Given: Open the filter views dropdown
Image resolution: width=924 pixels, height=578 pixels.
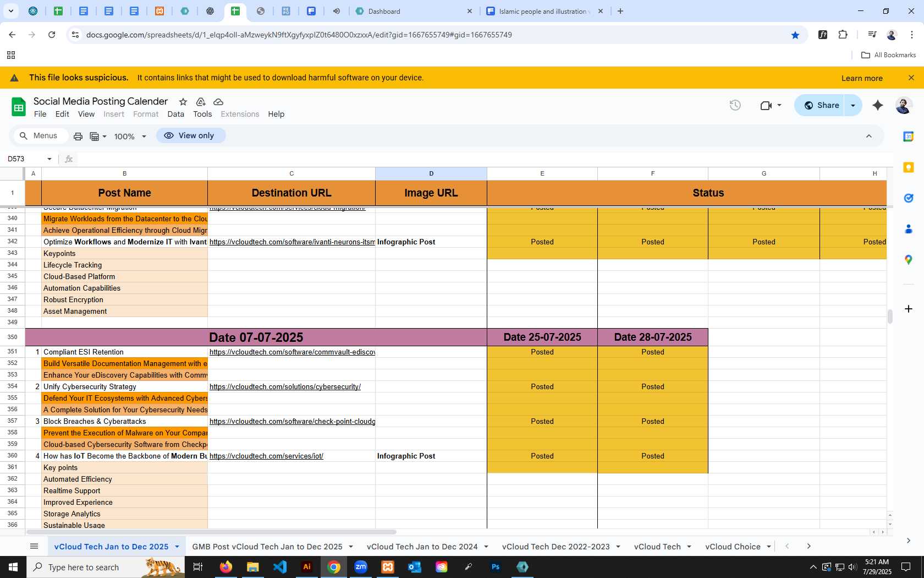Looking at the screenshot, I should (x=98, y=136).
